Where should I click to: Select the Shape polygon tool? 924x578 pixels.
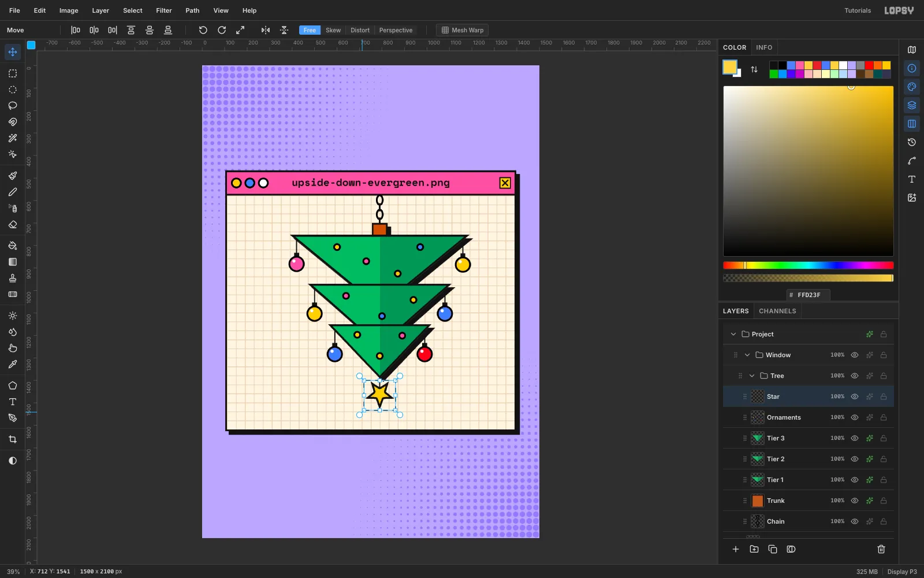point(13,386)
